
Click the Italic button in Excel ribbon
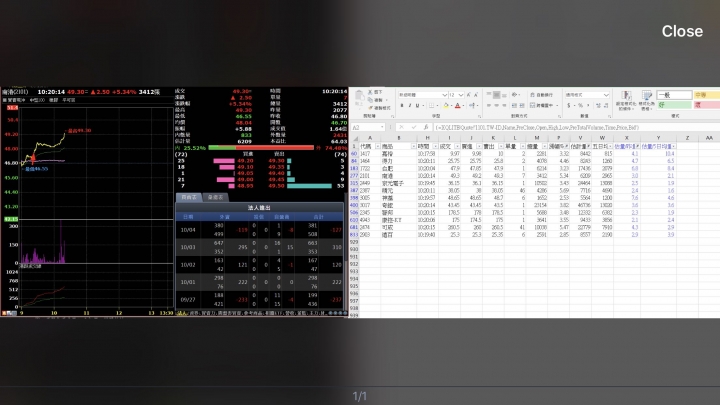[410, 106]
